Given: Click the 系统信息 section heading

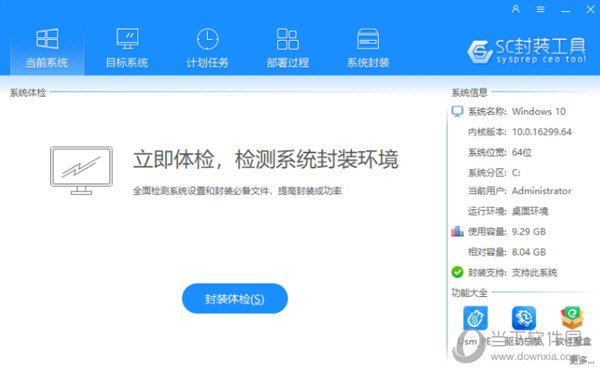Looking at the screenshot, I should click(470, 93).
